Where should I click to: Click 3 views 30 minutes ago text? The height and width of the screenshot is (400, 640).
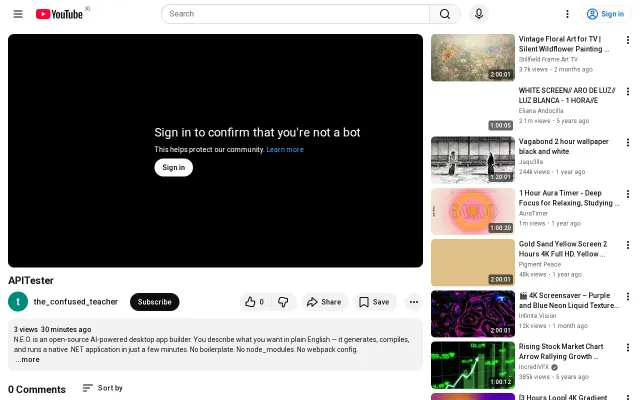tap(52, 329)
